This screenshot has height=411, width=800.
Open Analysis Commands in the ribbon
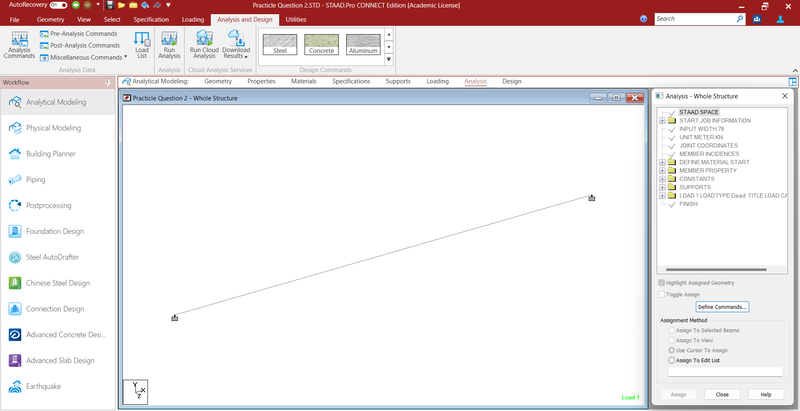pos(19,45)
